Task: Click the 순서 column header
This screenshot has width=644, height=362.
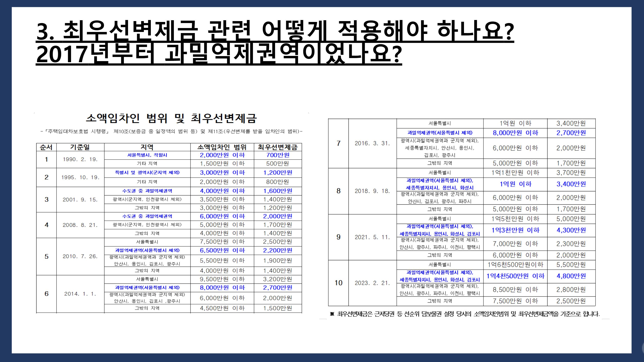Action: click(46, 147)
